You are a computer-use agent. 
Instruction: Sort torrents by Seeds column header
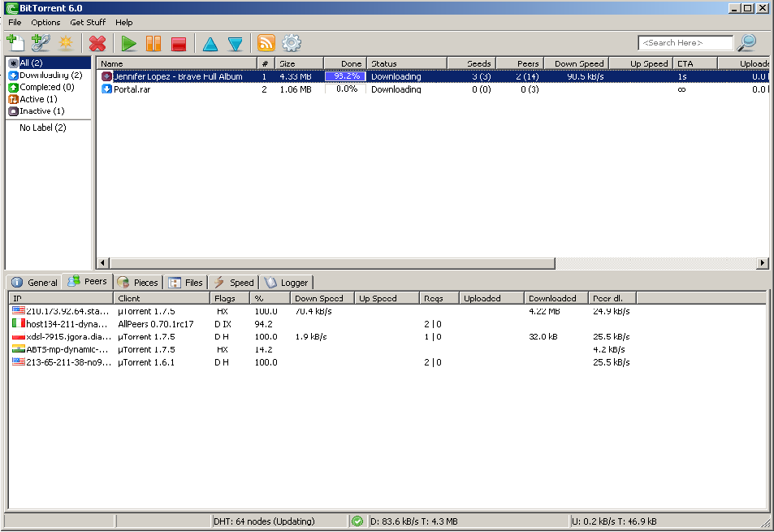(471, 63)
